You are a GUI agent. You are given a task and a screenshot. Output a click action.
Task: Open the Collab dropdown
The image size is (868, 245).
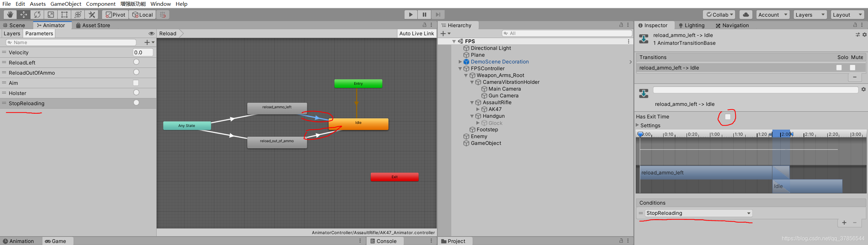(719, 15)
